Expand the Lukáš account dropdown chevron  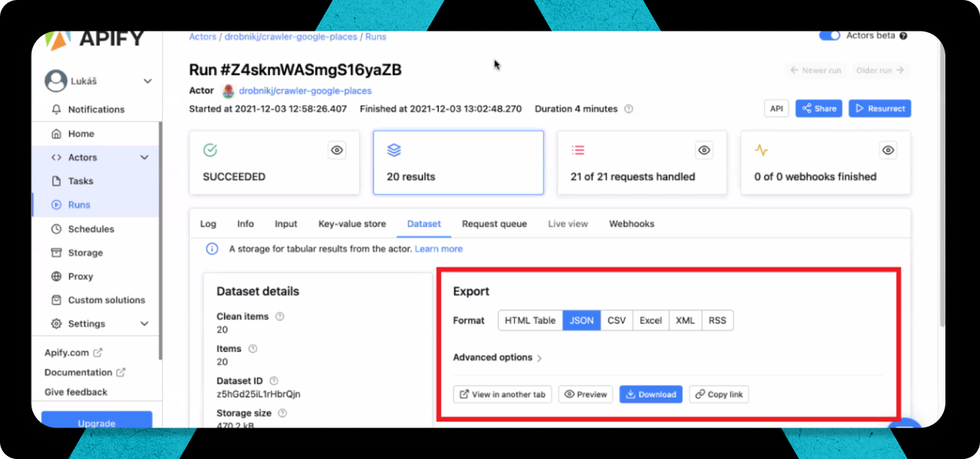(148, 81)
